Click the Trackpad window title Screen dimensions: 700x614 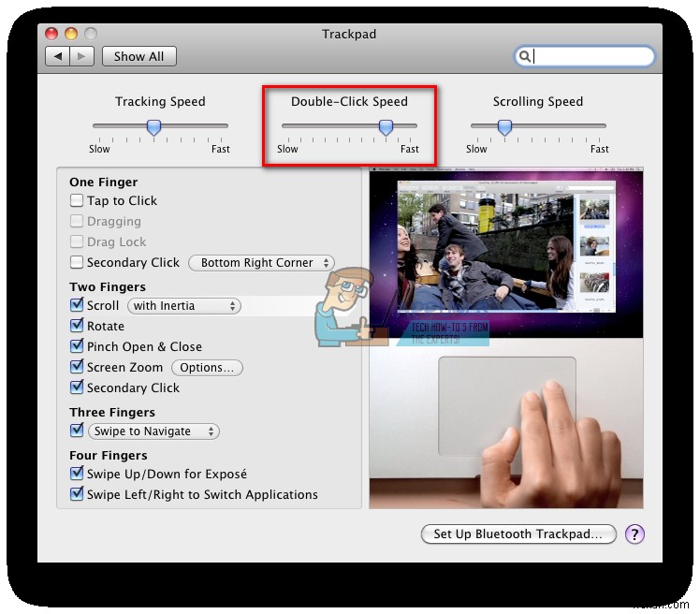pyautogui.click(x=349, y=34)
